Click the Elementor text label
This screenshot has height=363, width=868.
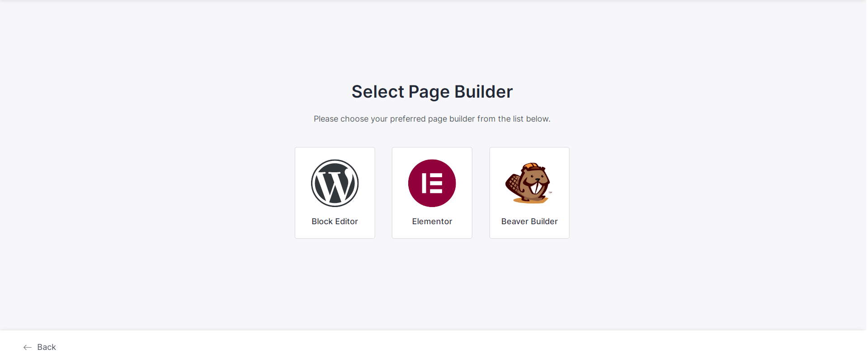click(432, 222)
